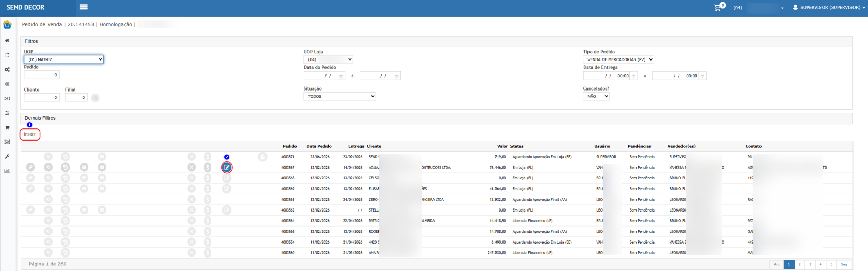Expand the Situação dropdown set to TODOS
The width and height of the screenshot is (868, 271).
339,96
